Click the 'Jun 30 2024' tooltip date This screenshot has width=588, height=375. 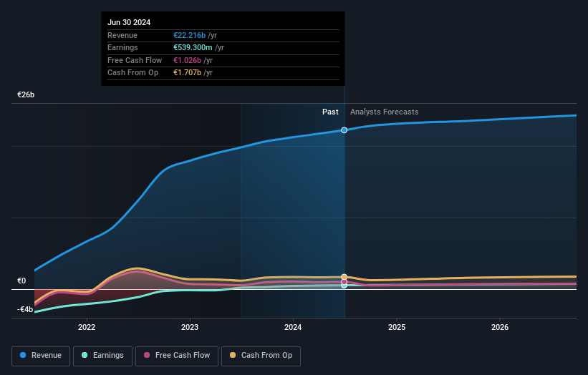129,22
